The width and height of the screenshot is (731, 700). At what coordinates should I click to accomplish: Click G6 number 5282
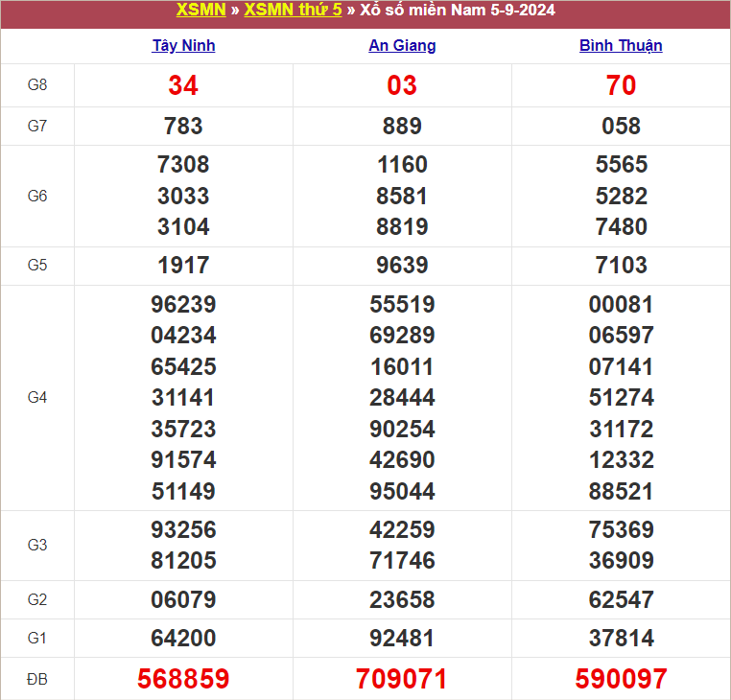click(x=621, y=196)
